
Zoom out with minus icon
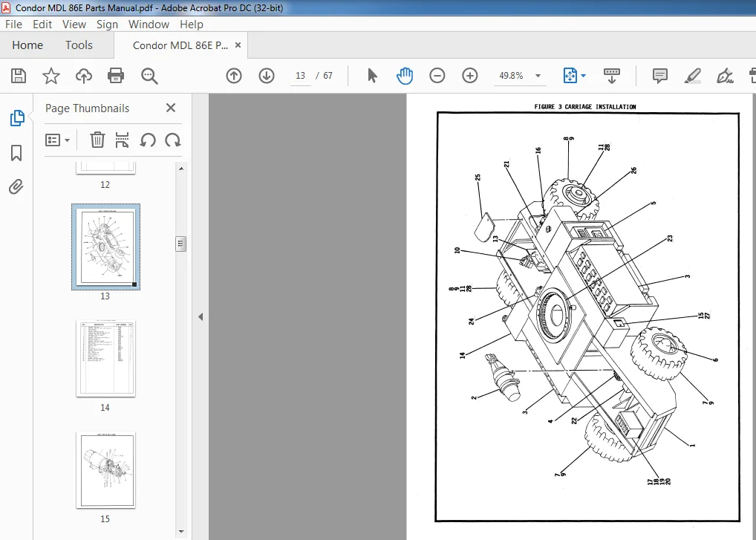click(437, 76)
